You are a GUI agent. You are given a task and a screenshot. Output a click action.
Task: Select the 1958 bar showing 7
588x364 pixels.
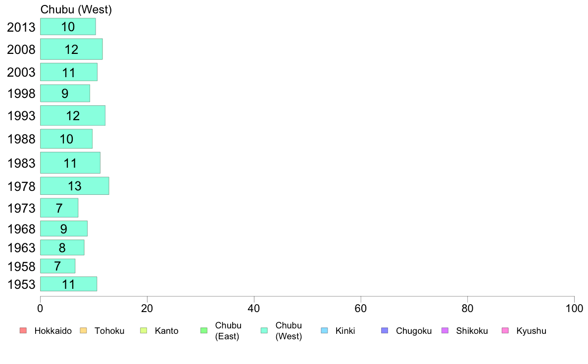(58, 266)
